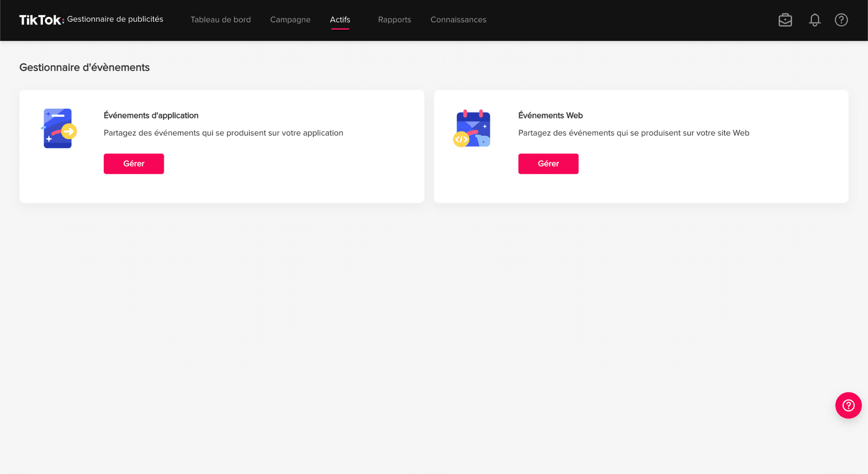Click the Événements Web card body text

[633, 133]
